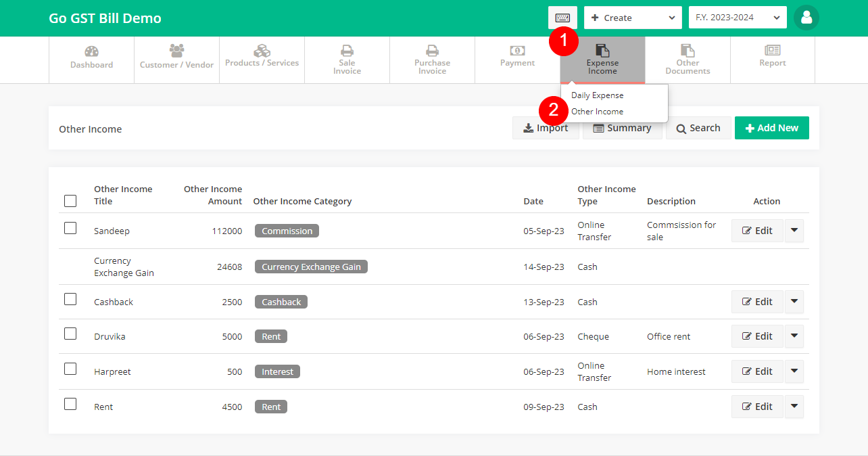Image resolution: width=868 pixels, height=456 pixels.
Task: Open Other Documents section
Action: coord(688,60)
